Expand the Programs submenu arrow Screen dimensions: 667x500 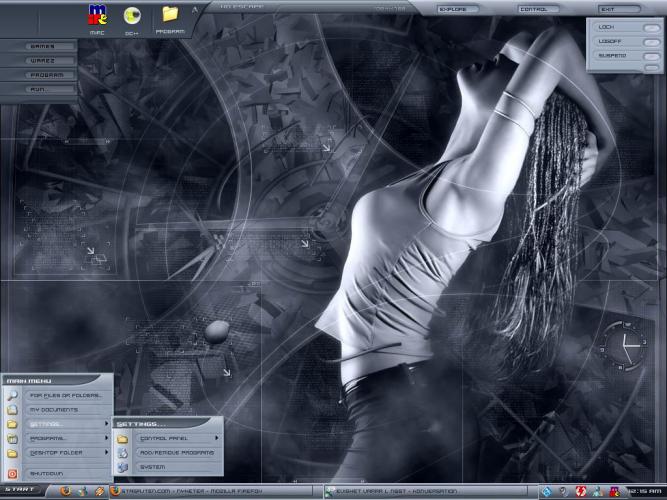tap(106, 438)
